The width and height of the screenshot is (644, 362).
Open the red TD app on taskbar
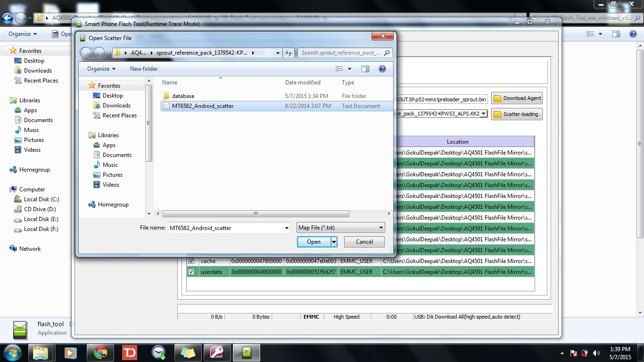click(x=129, y=353)
